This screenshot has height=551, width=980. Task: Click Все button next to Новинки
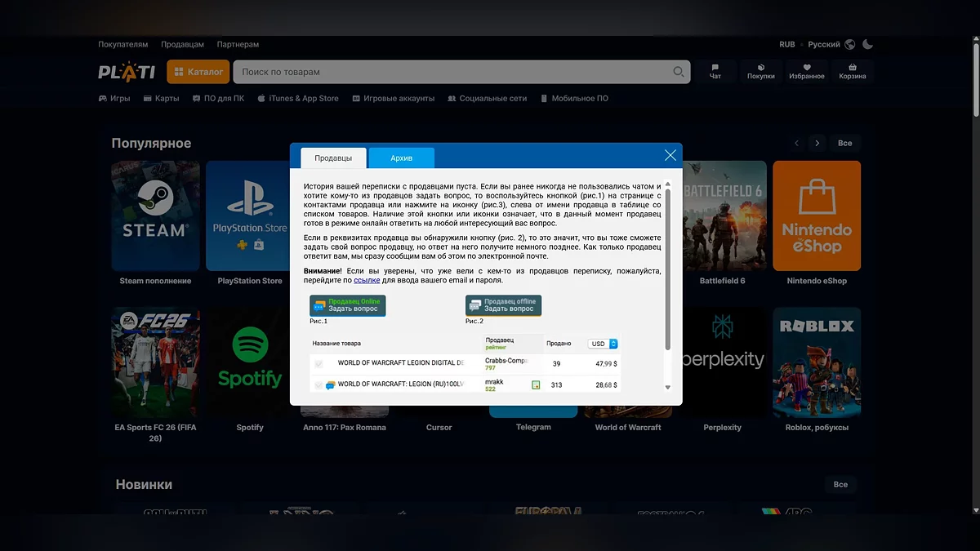[841, 484]
